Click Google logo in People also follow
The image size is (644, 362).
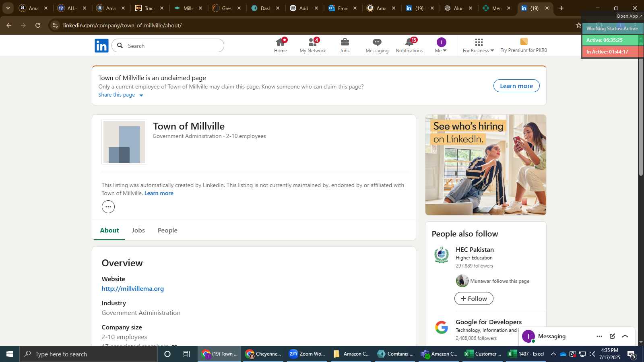(x=442, y=327)
